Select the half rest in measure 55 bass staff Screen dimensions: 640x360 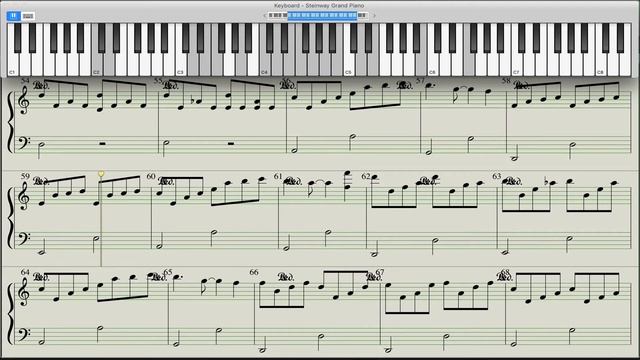pos(231,143)
